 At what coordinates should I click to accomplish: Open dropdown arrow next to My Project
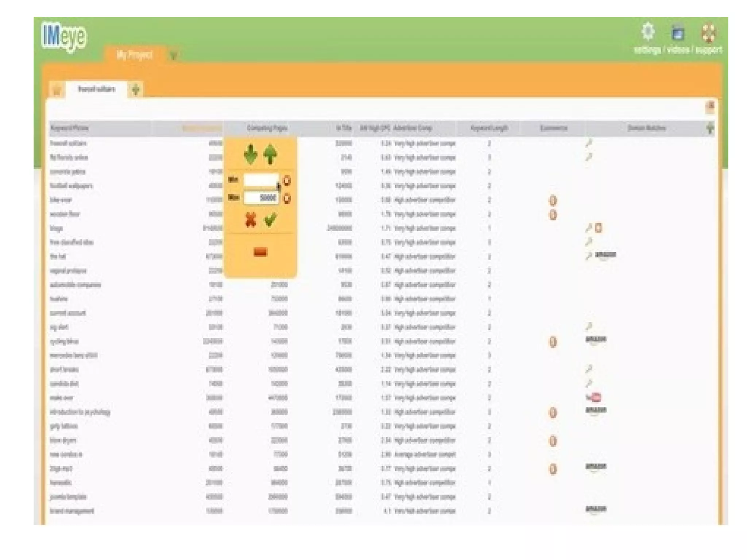coord(174,56)
